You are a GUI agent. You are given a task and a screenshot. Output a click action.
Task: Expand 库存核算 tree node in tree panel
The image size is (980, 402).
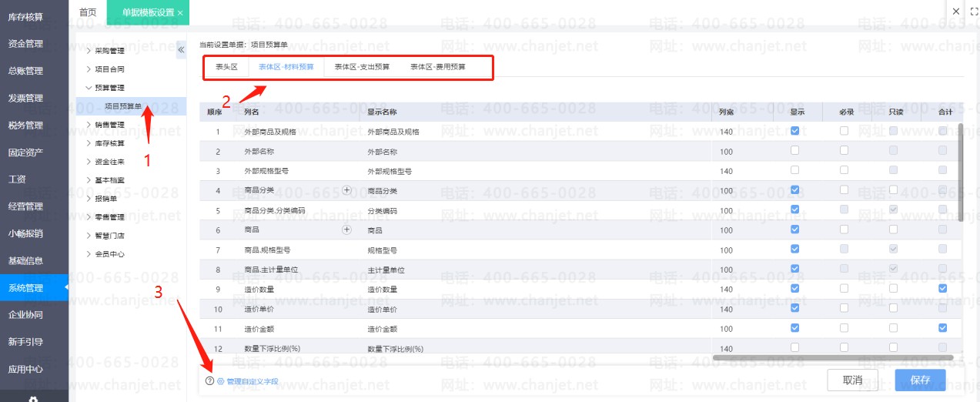point(89,143)
